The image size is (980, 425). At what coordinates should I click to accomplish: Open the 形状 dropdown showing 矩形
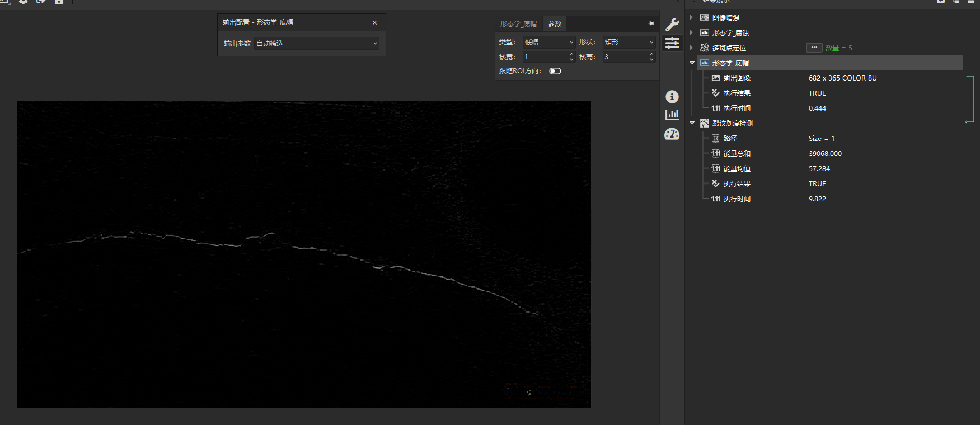point(629,42)
